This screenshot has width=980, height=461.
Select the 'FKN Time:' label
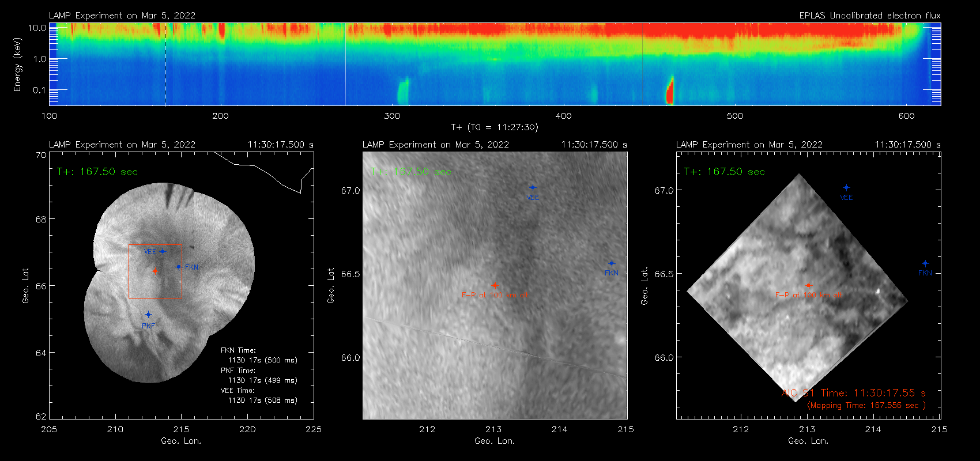pos(238,350)
